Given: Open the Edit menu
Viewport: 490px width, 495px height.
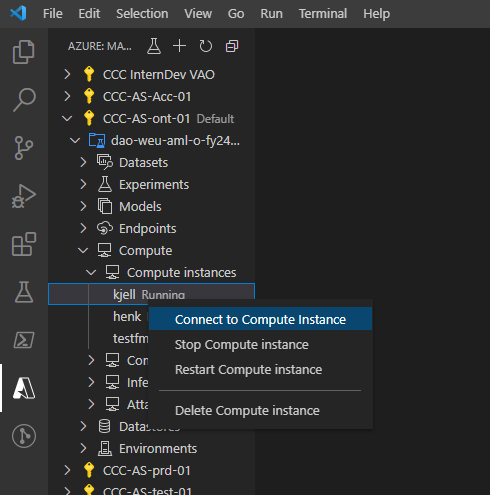Looking at the screenshot, I should 89,14.
